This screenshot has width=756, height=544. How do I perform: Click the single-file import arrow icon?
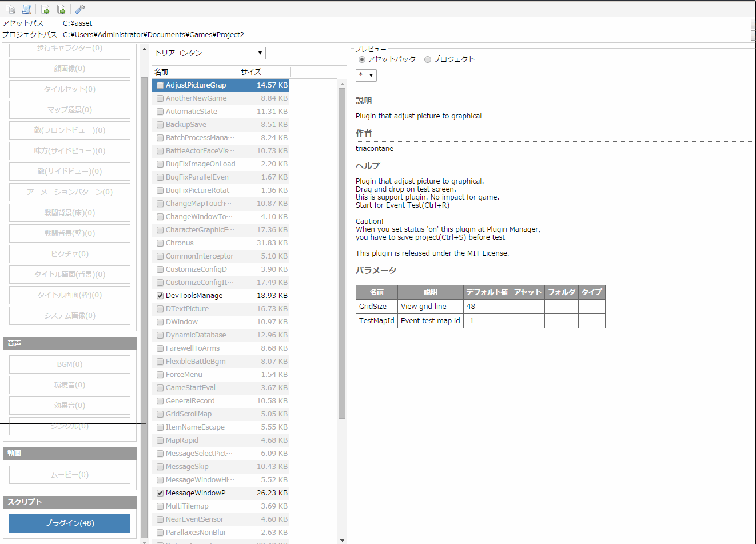tap(45, 9)
